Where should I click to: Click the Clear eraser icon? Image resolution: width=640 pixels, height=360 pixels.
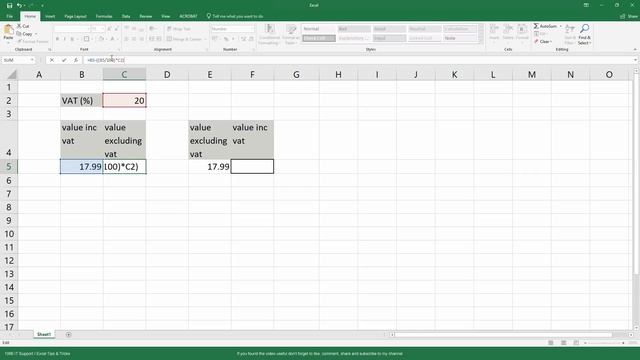pos(536,41)
